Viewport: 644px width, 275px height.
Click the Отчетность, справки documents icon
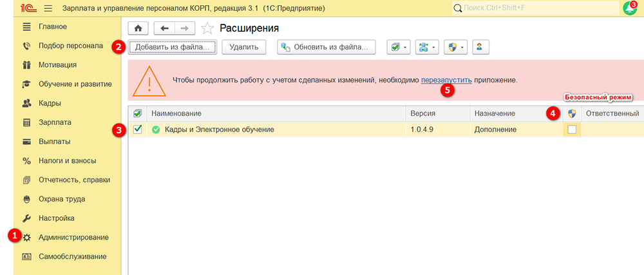[26, 180]
